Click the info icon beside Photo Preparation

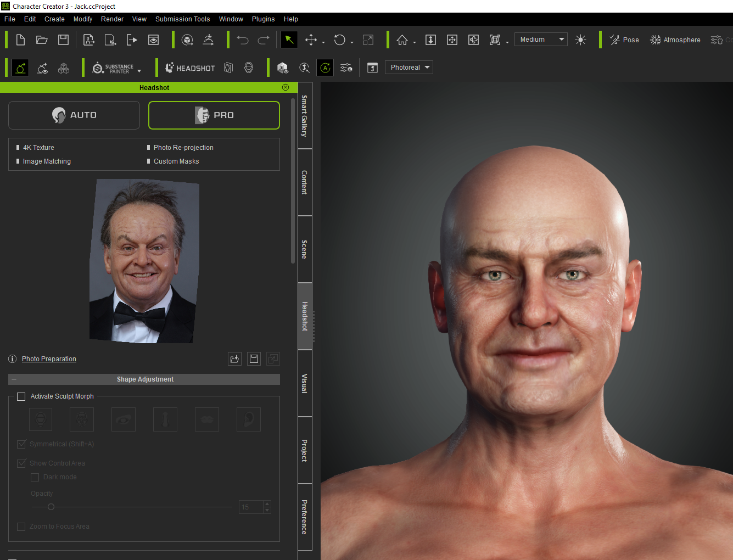13,359
